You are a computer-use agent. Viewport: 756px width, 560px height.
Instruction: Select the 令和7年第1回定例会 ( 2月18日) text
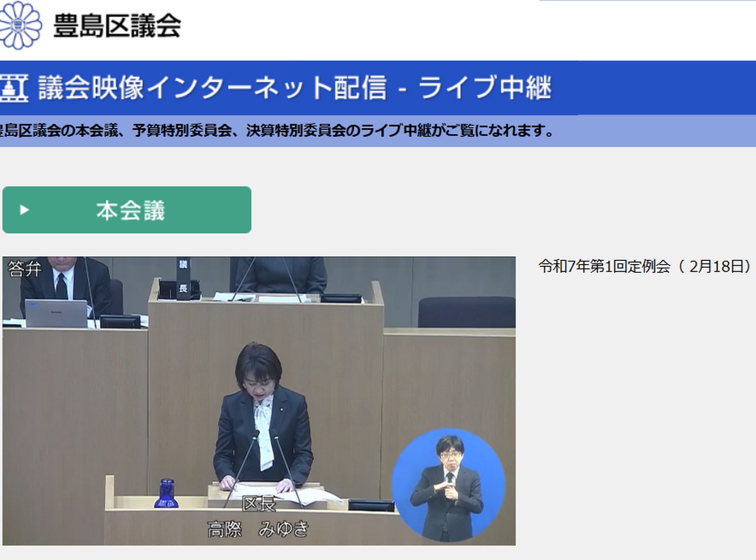click(x=645, y=266)
